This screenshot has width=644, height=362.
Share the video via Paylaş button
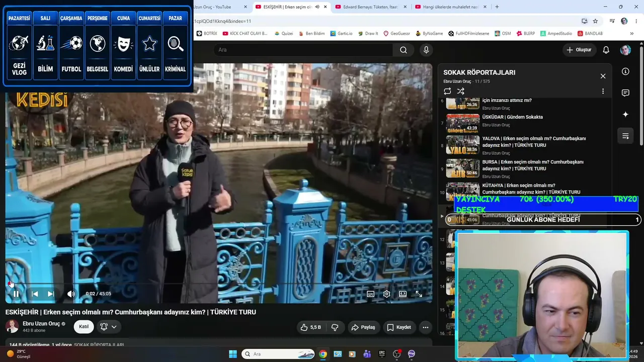pos(363,327)
